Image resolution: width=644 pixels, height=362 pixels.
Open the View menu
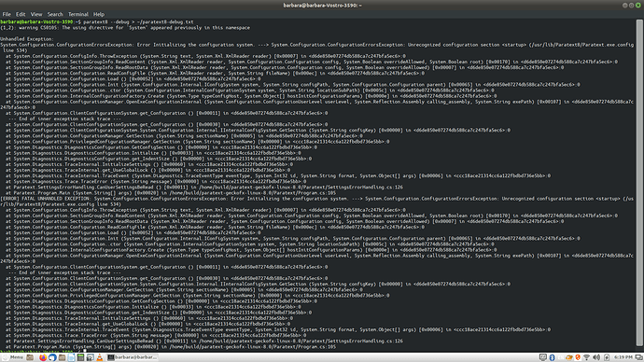[36, 14]
